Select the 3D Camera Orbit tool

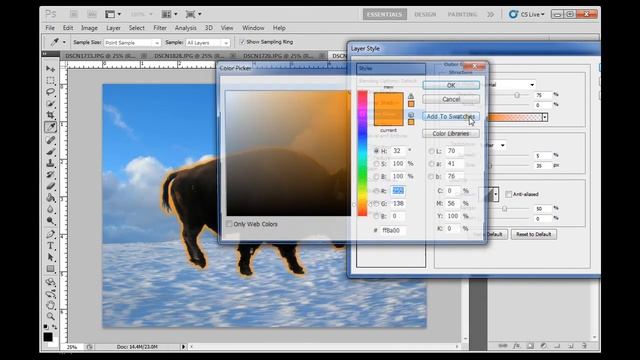[51, 293]
